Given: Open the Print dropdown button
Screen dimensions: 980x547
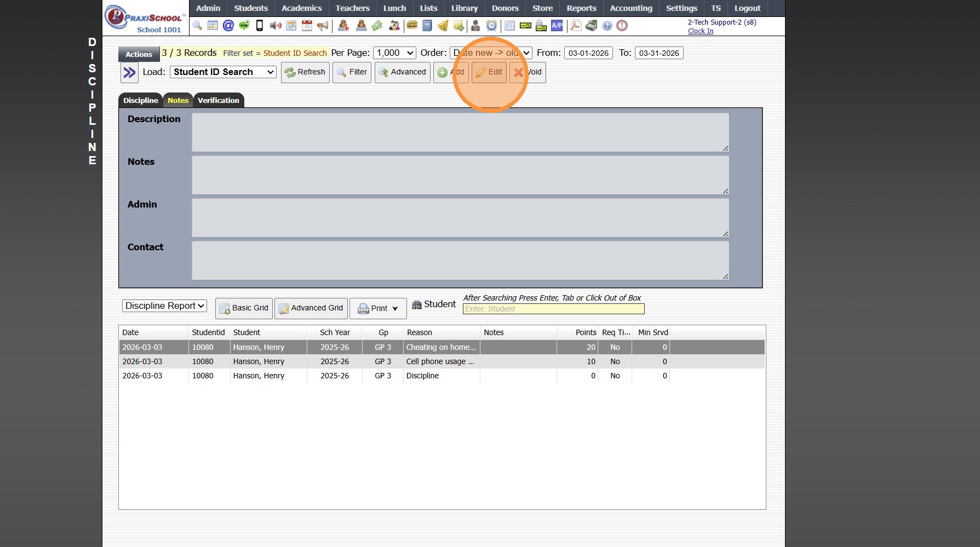Looking at the screenshot, I should [x=378, y=309].
